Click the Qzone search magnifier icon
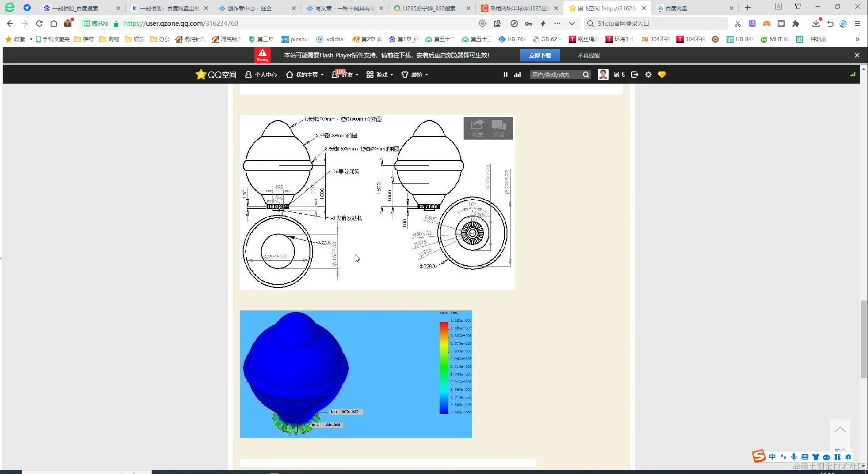Screen dimensions: 868x474 tap(586, 75)
